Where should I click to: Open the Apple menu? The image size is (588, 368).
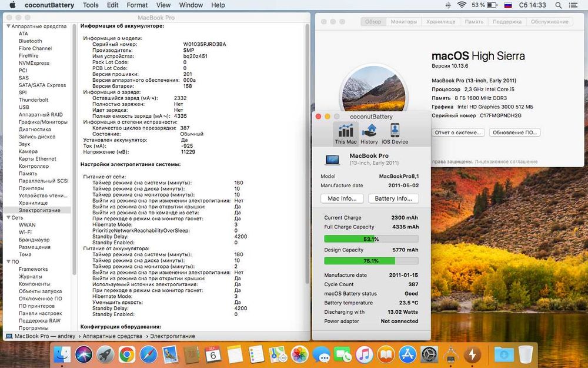pos(12,5)
